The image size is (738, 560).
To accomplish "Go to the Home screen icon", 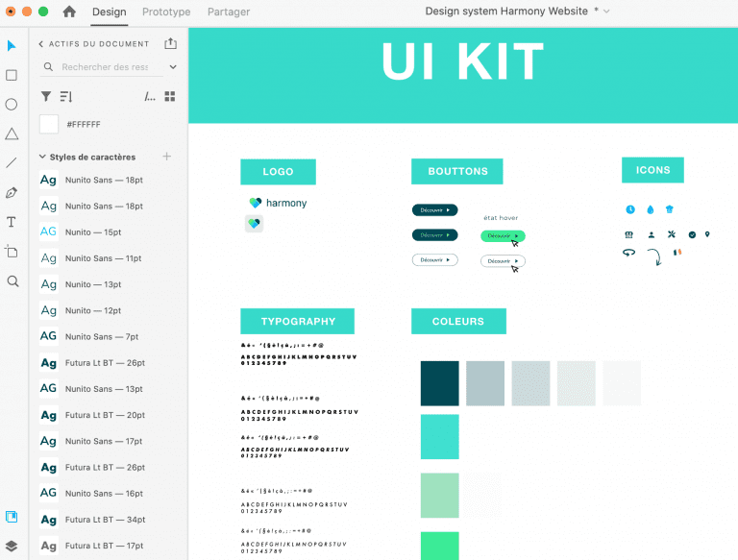I will pyautogui.click(x=69, y=12).
